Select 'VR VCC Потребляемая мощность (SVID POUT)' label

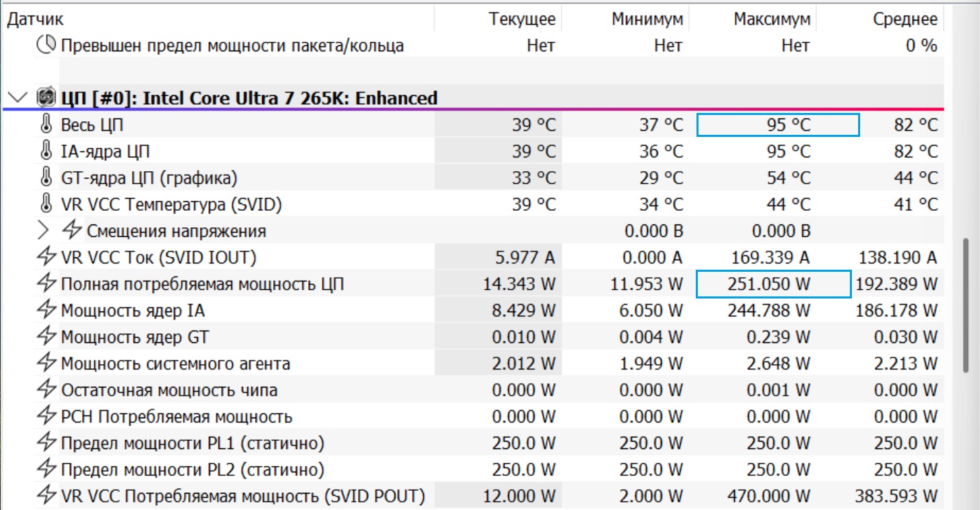point(243,496)
